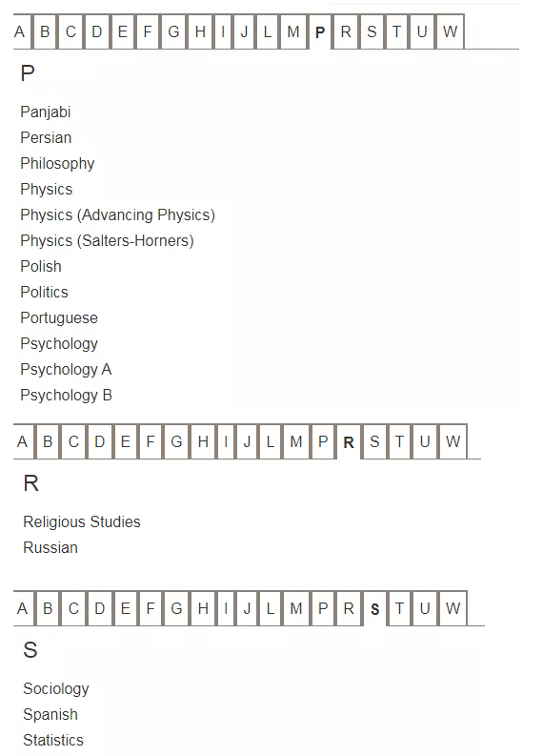Select Physics (Advancing Physics) link
This screenshot has height=756, width=543.
[117, 215]
